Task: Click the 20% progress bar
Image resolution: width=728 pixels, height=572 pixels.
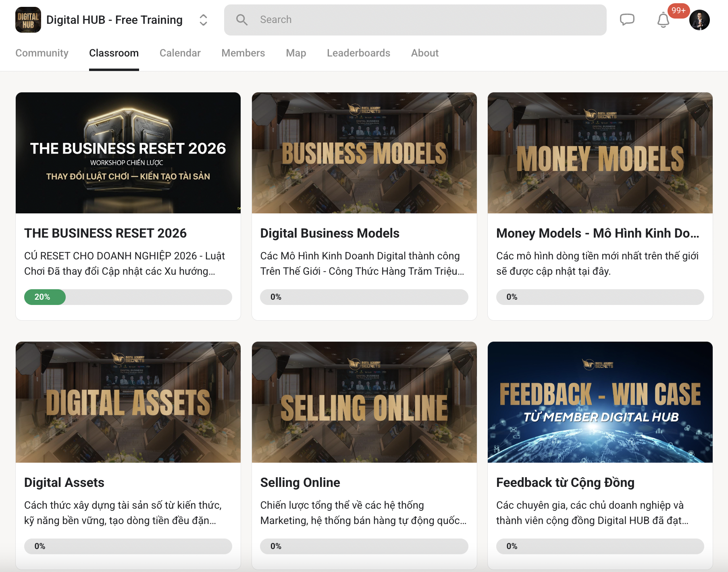Action: [x=128, y=297]
